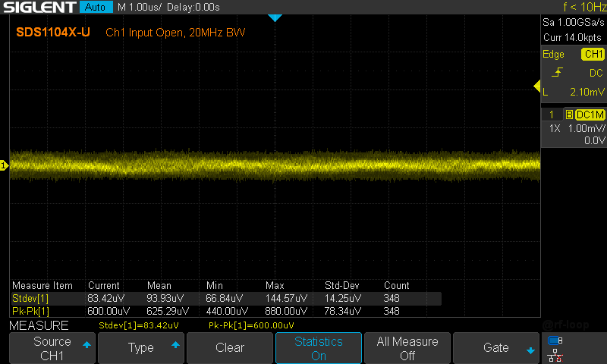Click the B bandwidth limit indicator
Viewport: 607px width, 364px height.
(569, 115)
